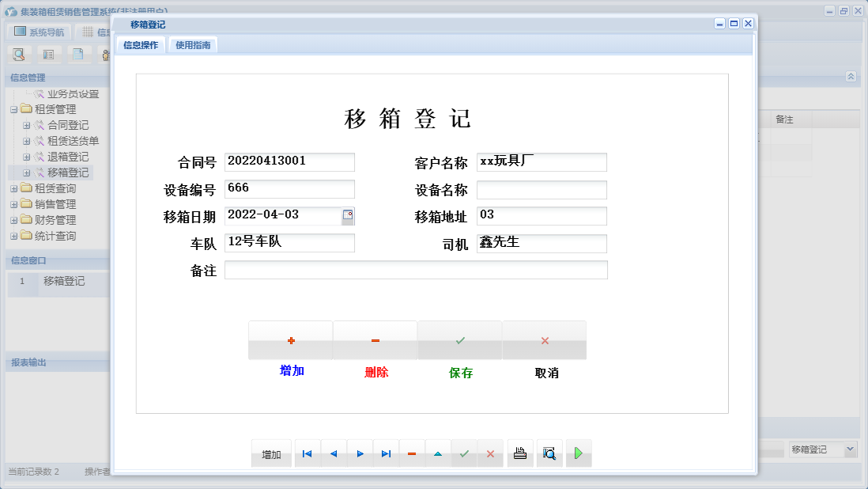
Task: Expand the 合同登记 tree node
Action: tap(27, 125)
